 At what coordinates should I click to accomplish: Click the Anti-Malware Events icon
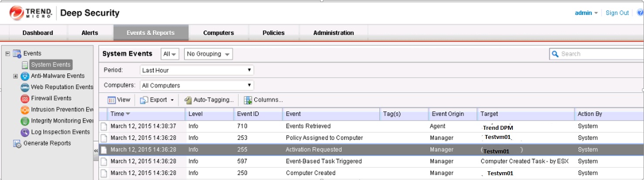tap(25, 76)
